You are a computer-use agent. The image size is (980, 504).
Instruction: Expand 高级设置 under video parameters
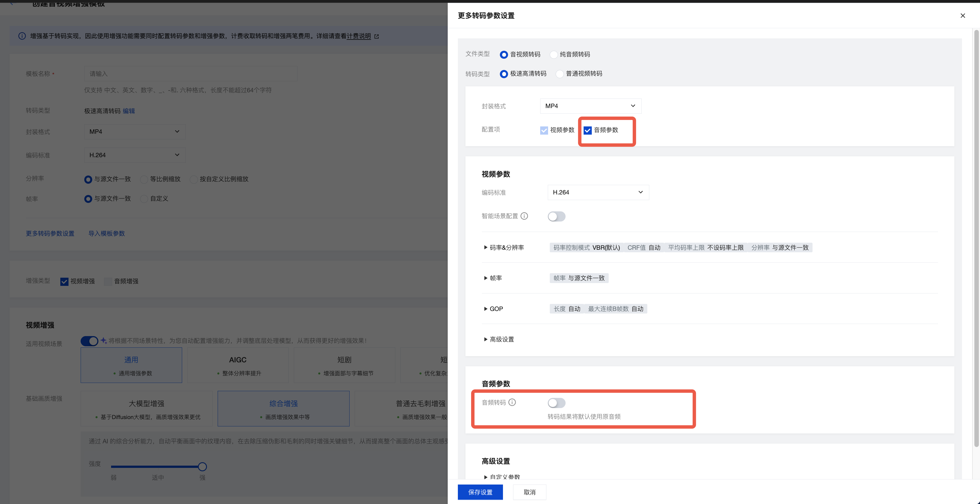coord(485,339)
